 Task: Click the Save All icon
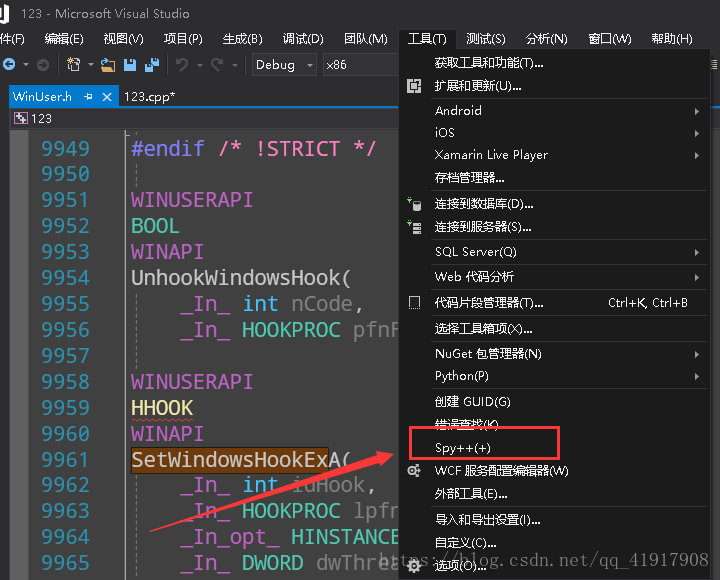[x=152, y=65]
